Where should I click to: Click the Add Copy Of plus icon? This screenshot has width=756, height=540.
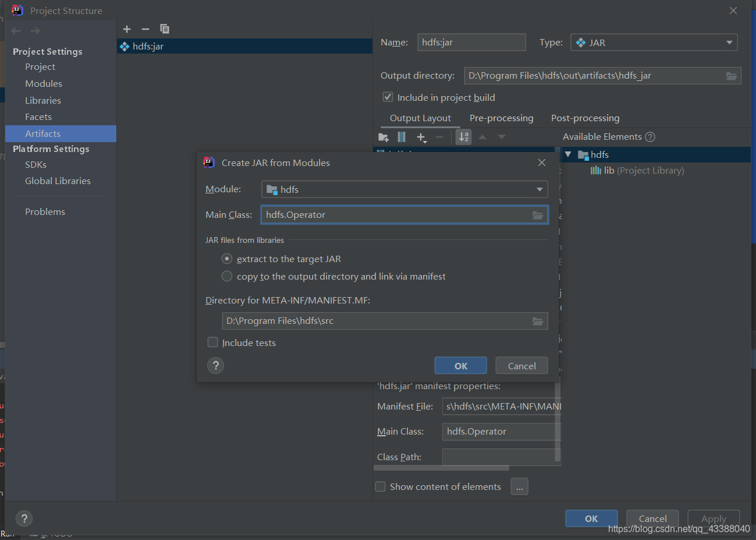(x=421, y=137)
